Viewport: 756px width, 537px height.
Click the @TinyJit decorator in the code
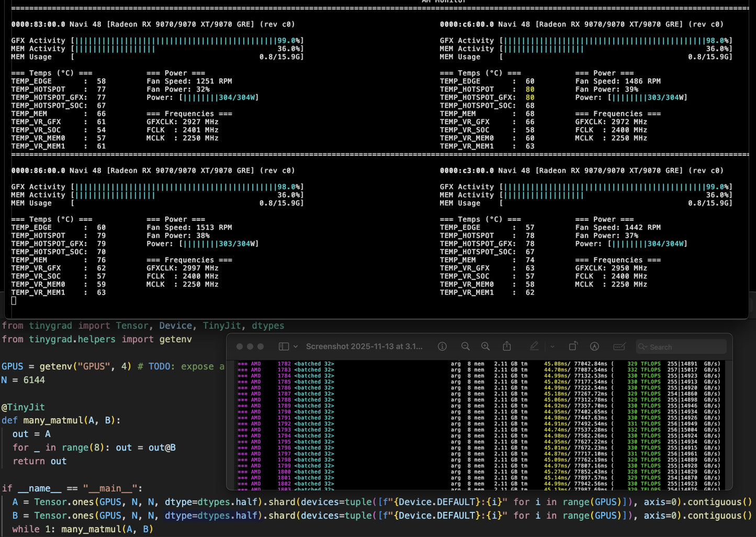click(x=23, y=407)
